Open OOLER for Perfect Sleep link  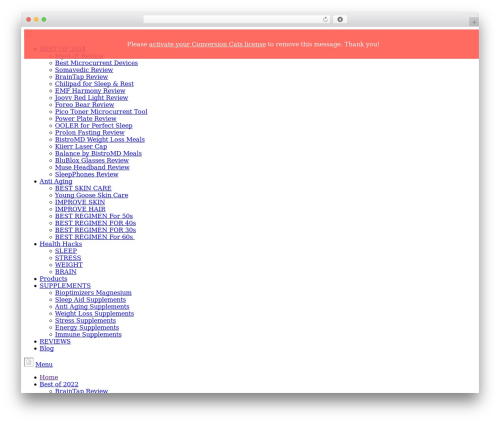(x=94, y=126)
